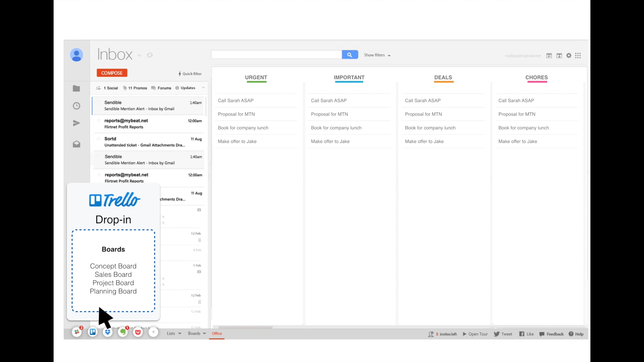Open Settings via the gear icon
Screen dimensions: 644x362
(569, 56)
